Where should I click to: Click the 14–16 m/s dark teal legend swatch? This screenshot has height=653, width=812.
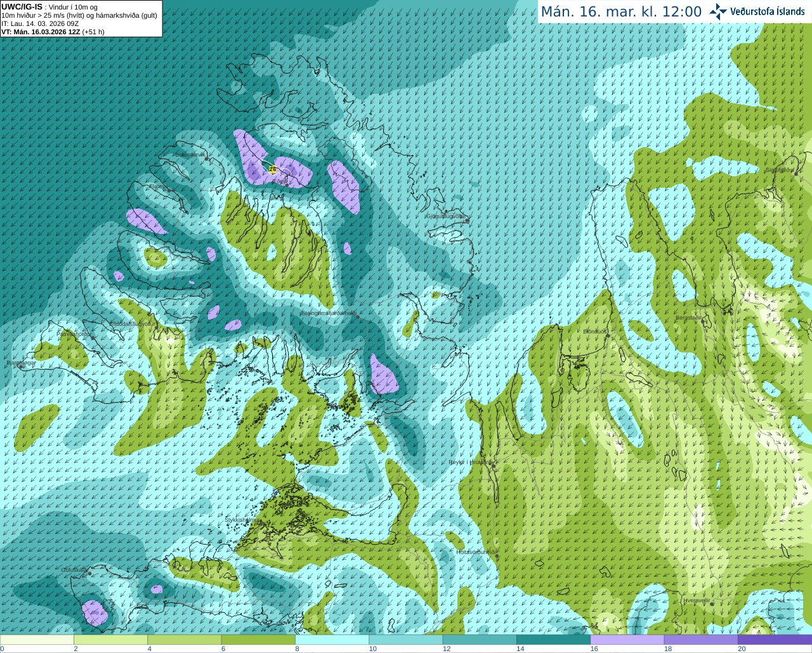pyautogui.click(x=553, y=640)
